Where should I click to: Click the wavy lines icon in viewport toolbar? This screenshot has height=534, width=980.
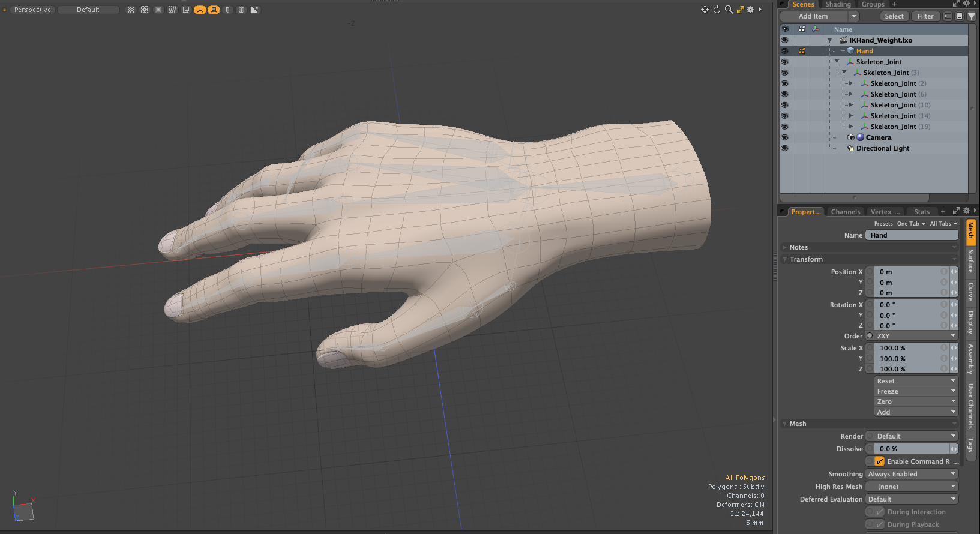pos(172,10)
